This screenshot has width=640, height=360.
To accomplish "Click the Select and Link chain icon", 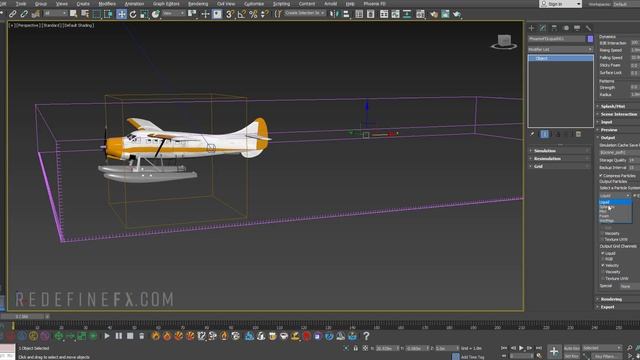I will [13, 14].
